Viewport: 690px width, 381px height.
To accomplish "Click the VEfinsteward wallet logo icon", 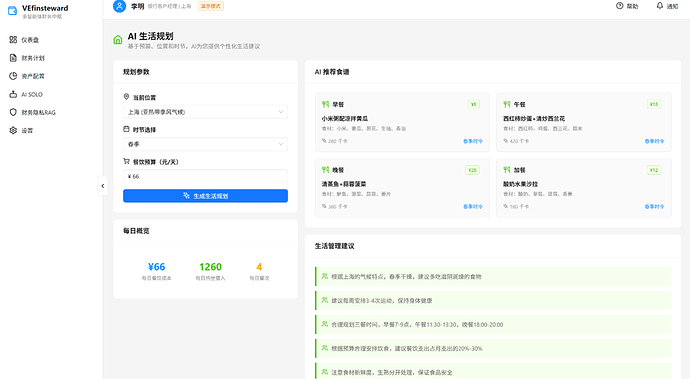I will tap(12, 11).
